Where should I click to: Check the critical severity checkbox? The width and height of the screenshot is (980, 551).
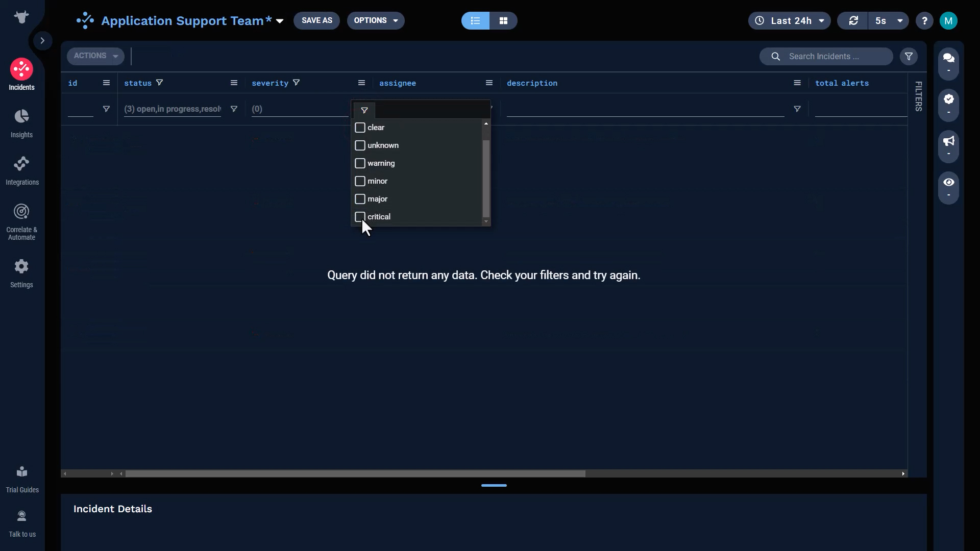[x=360, y=217]
